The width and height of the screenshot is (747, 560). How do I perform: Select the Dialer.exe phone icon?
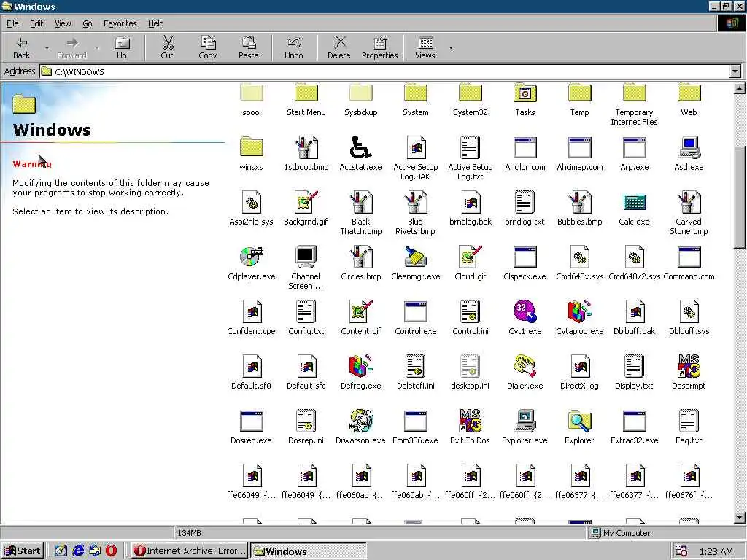525,366
